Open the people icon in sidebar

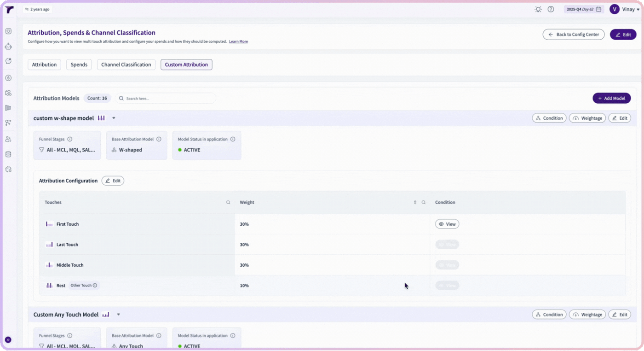click(x=8, y=139)
